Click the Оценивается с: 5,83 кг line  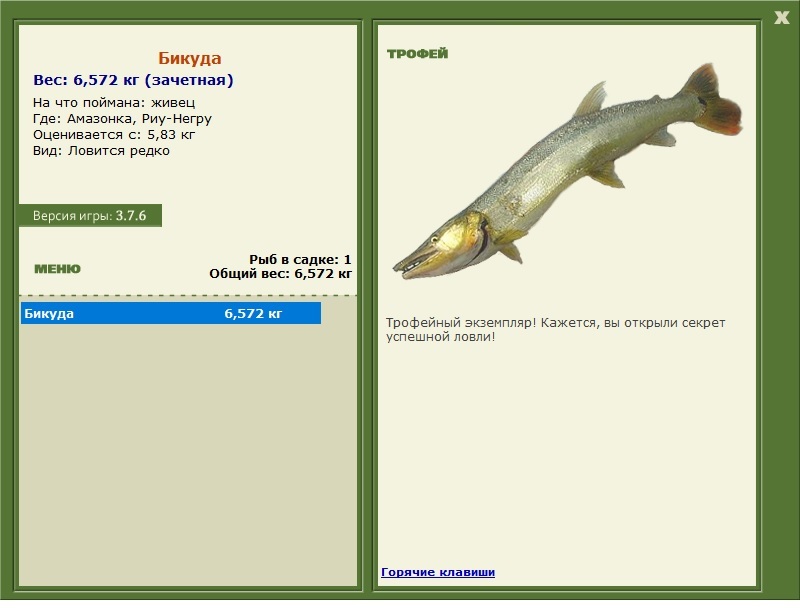pos(114,134)
